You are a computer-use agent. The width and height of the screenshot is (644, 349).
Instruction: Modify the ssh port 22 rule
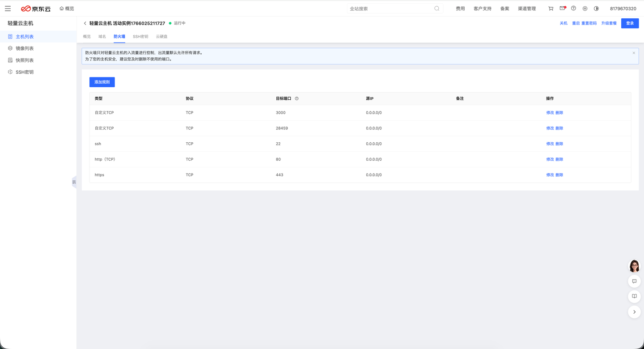(x=550, y=144)
